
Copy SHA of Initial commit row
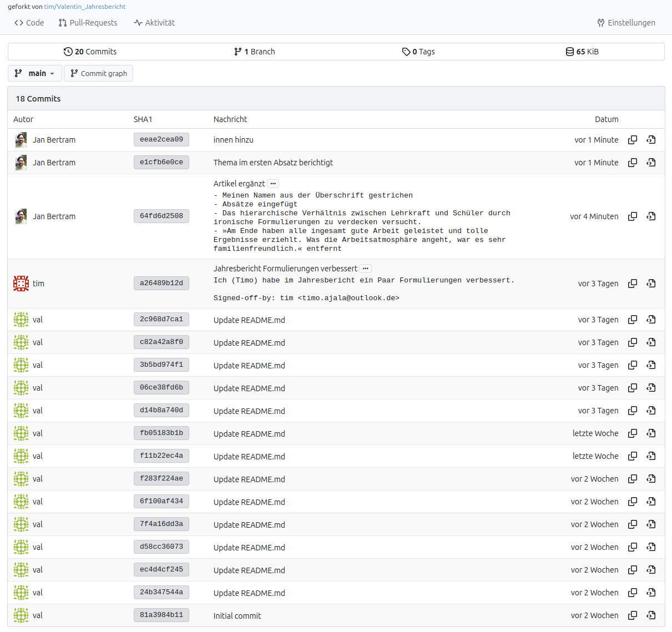coord(632,615)
